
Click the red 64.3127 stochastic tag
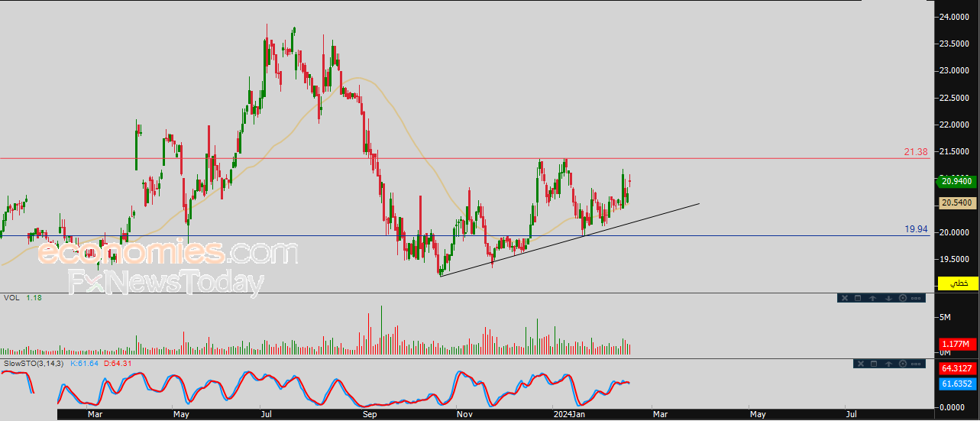957,369
